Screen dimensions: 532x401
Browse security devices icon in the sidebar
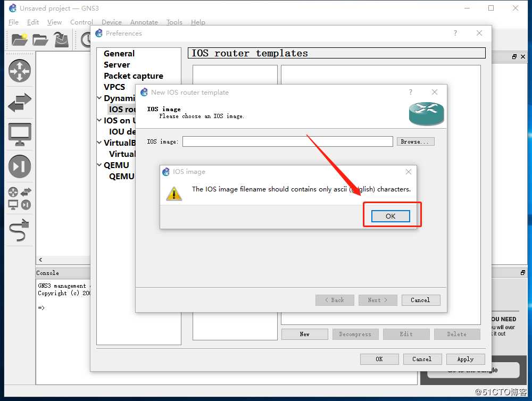20,166
